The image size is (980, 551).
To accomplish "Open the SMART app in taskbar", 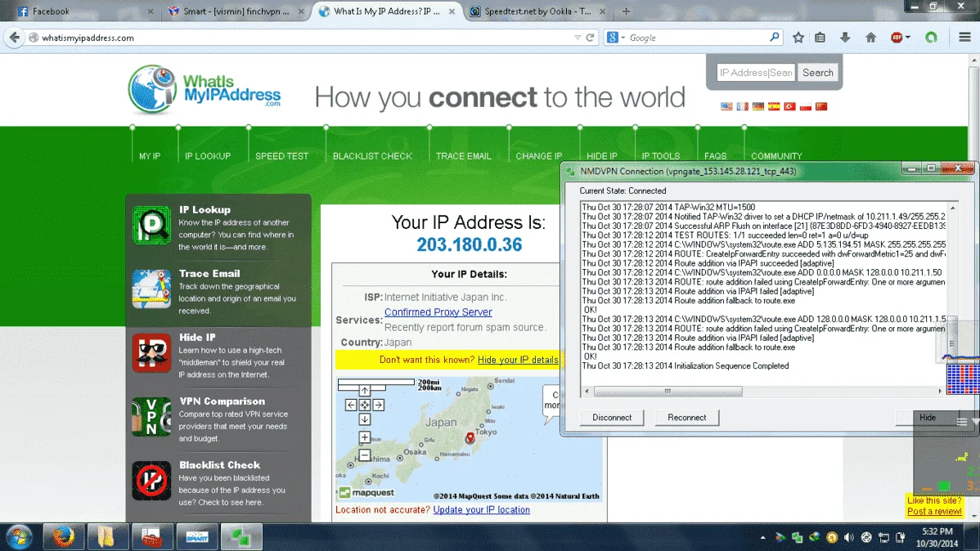I will pos(197,536).
